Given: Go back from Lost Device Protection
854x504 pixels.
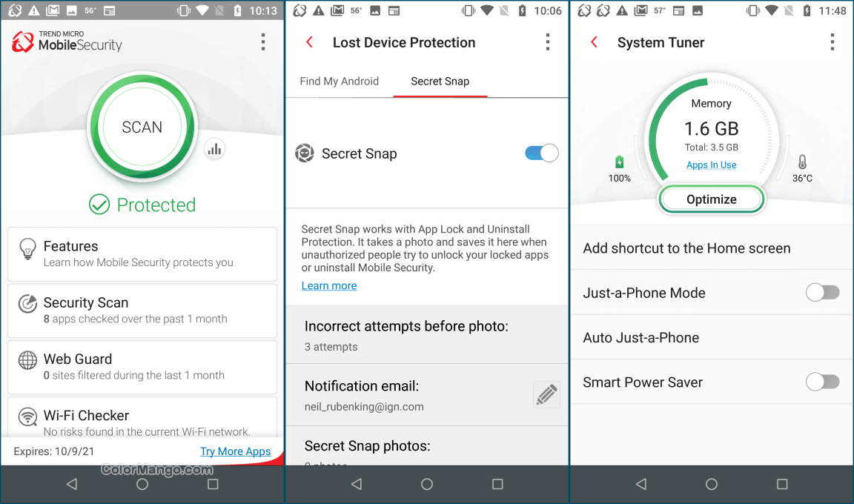Looking at the screenshot, I should [x=309, y=42].
